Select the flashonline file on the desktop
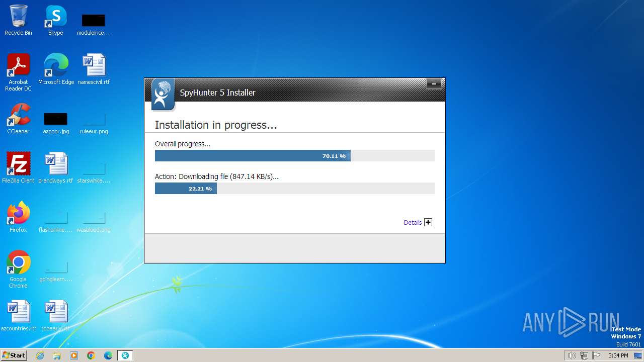The height and width of the screenshot is (362, 644). tap(56, 221)
